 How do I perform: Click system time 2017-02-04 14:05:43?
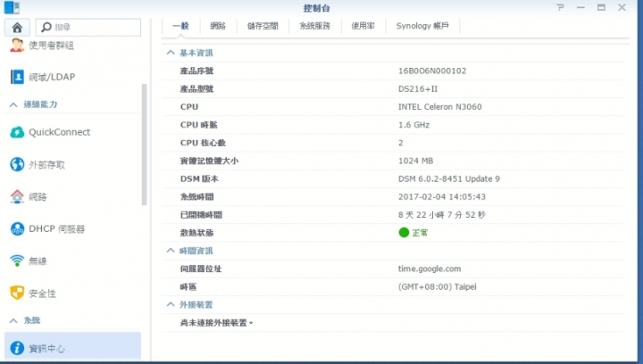(x=442, y=197)
